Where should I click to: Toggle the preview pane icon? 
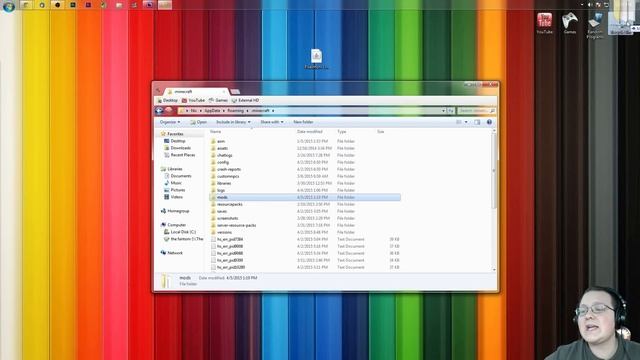(477, 122)
